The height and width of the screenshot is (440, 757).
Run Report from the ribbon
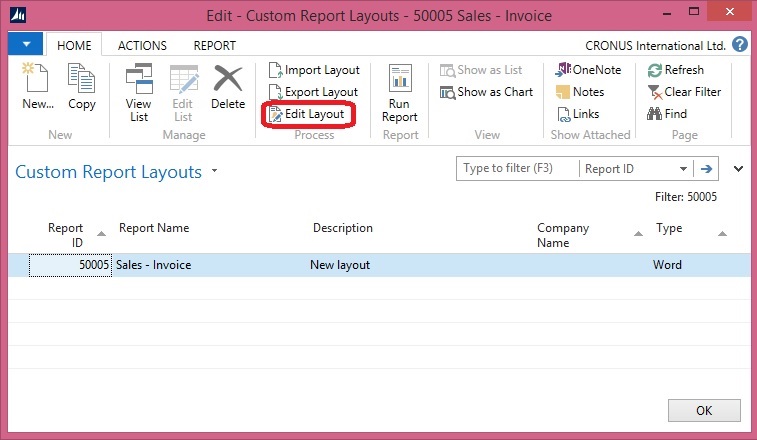pos(400,93)
